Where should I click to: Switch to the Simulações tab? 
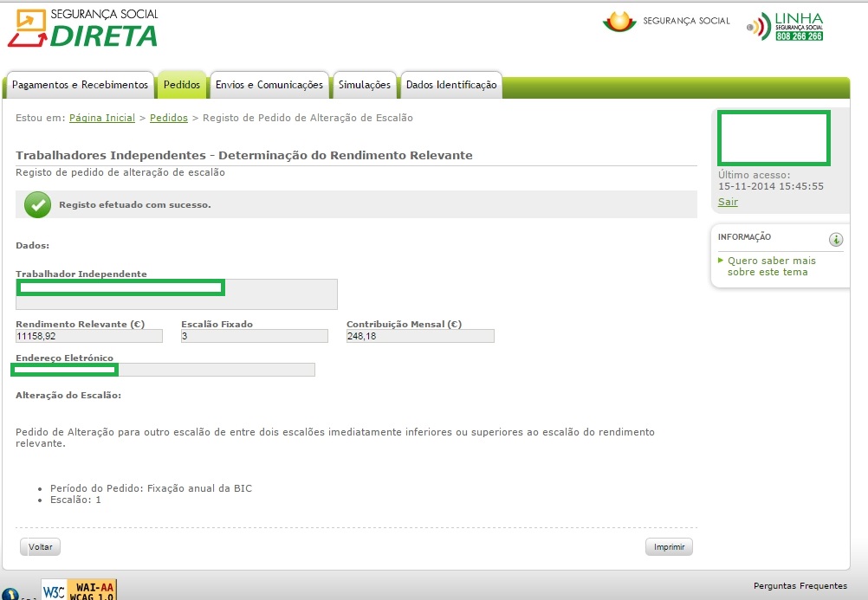[x=365, y=85]
